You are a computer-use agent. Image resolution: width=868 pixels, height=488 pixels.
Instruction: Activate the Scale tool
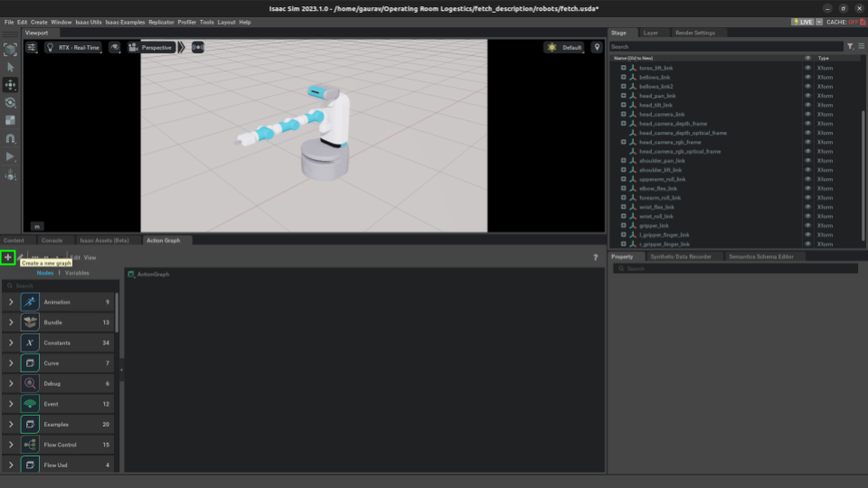pyautogui.click(x=11, y=120)
